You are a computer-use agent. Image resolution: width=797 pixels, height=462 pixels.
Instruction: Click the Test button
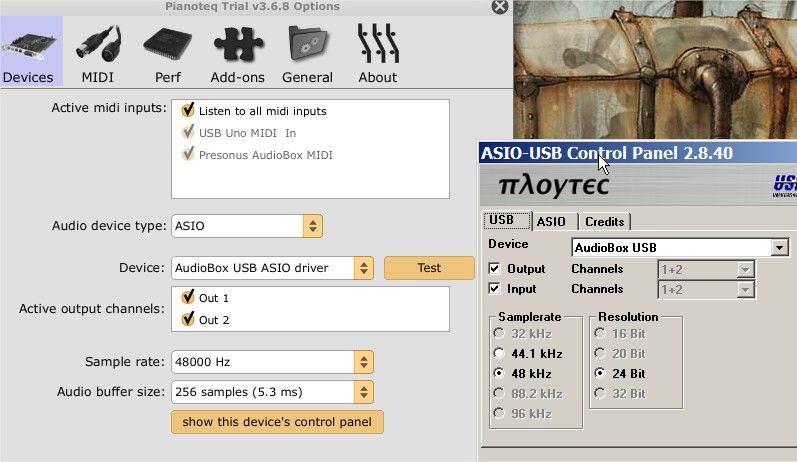tap(429, 268)
